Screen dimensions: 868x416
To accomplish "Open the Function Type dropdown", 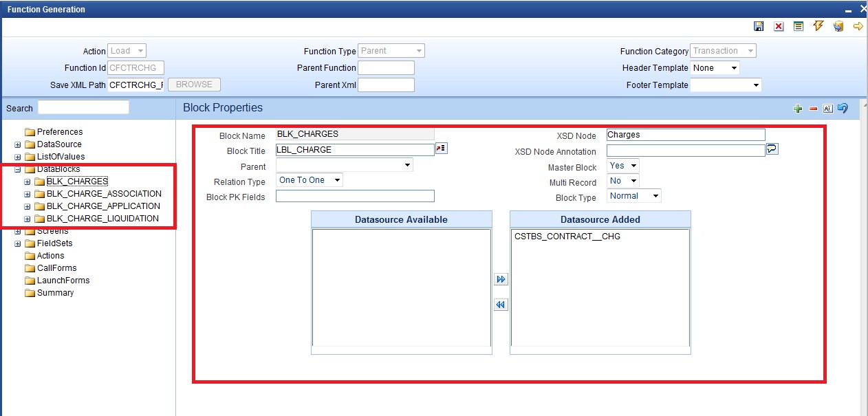I will point(391,51).
